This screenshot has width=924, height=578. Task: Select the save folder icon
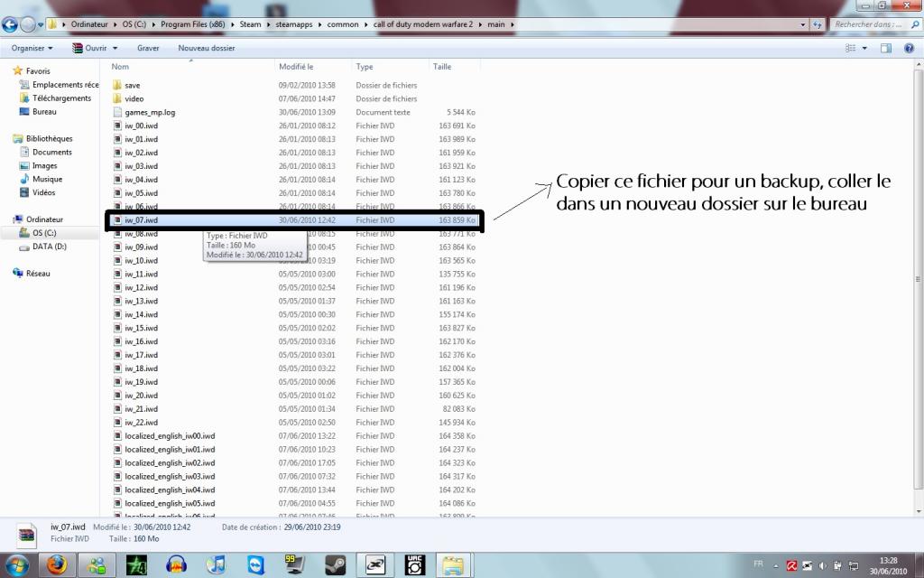tap(117, 85)
